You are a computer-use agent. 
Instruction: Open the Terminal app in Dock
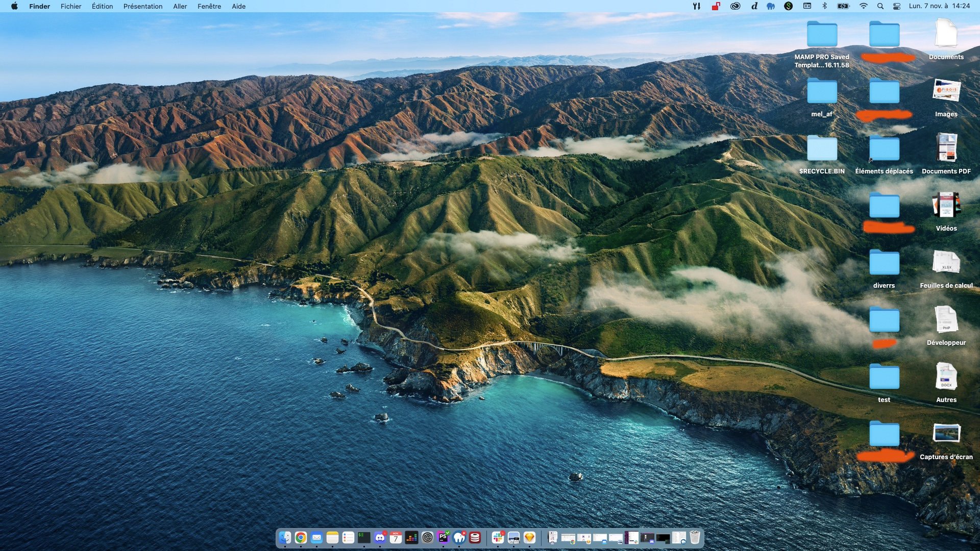pyautogui.click(x=364, y=537)
